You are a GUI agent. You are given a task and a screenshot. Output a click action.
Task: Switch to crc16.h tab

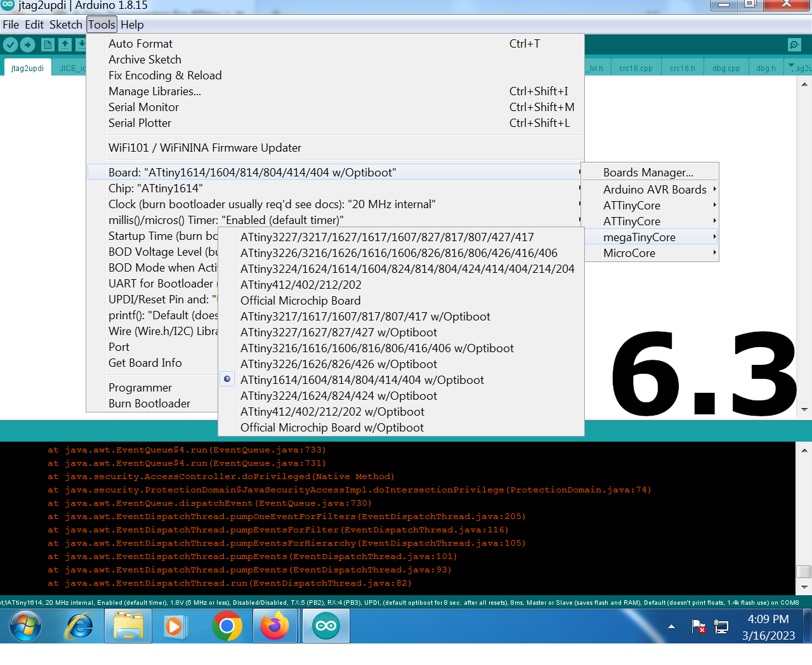pyautogui.click(x=683, y=68)
